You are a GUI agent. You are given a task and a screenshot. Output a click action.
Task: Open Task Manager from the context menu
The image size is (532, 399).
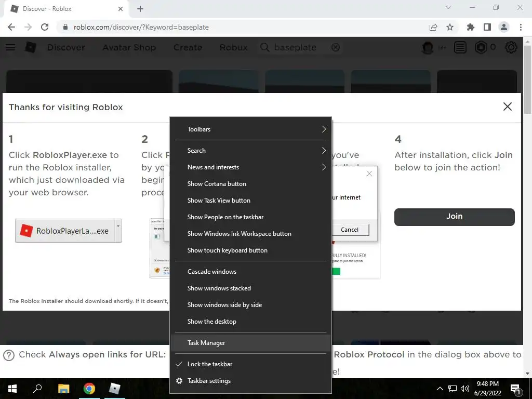pyautogui.click(x=250, y=343)
